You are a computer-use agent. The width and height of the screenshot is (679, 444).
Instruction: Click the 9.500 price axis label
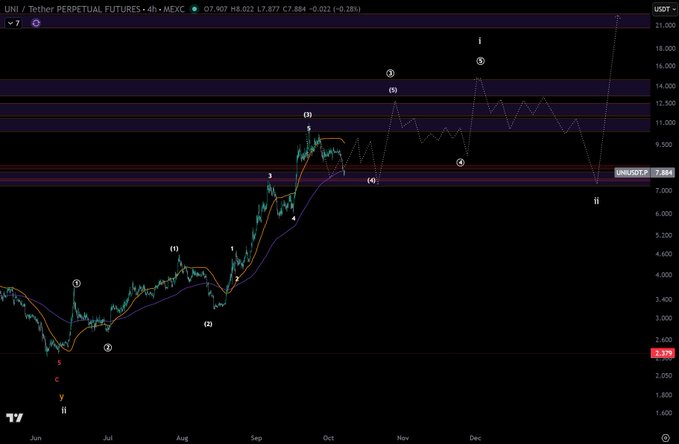tap(665, 145)
